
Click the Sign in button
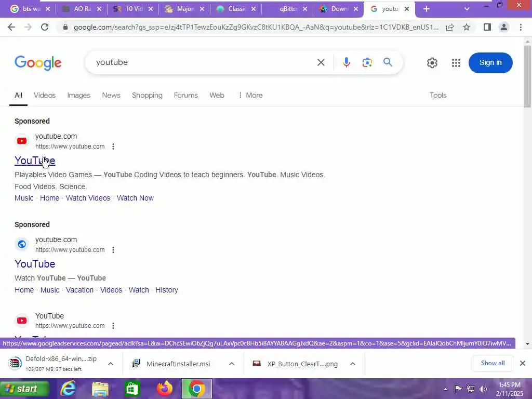[x=490, y=63]
